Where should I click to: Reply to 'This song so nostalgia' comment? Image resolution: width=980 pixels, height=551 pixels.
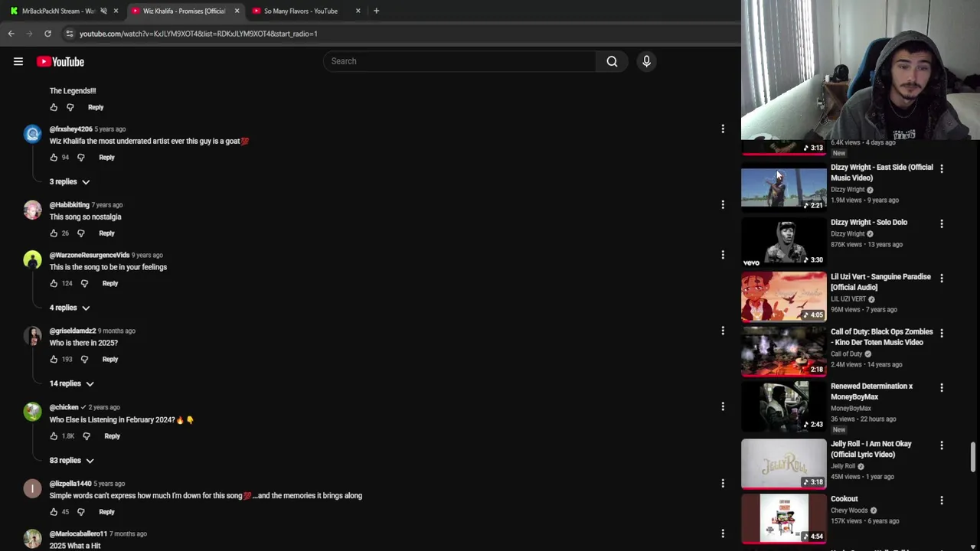pos(106,233)
